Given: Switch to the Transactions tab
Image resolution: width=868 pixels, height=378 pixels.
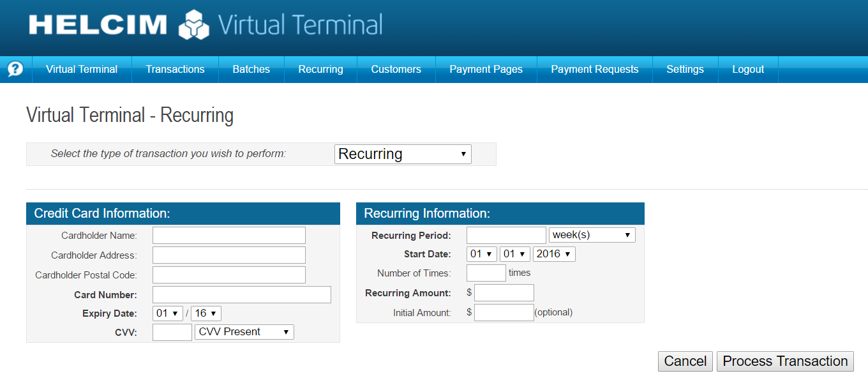Looking at the screenshot, I should point(175,69).
